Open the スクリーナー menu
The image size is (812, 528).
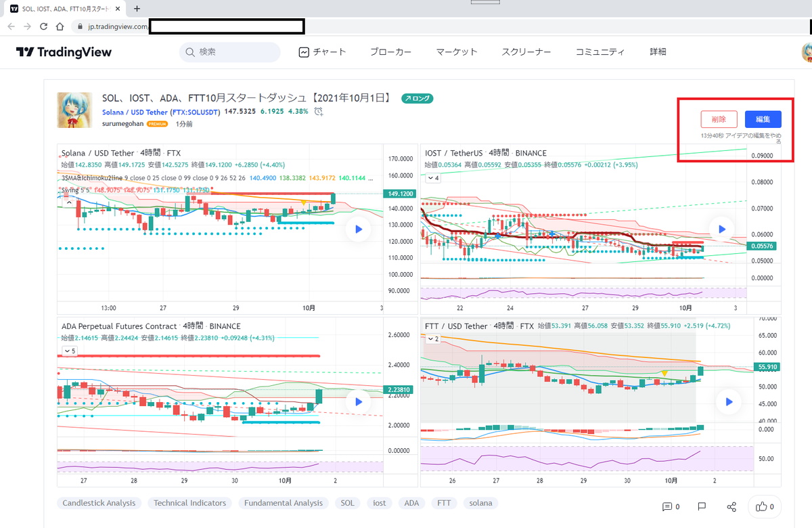coord(526,52)
